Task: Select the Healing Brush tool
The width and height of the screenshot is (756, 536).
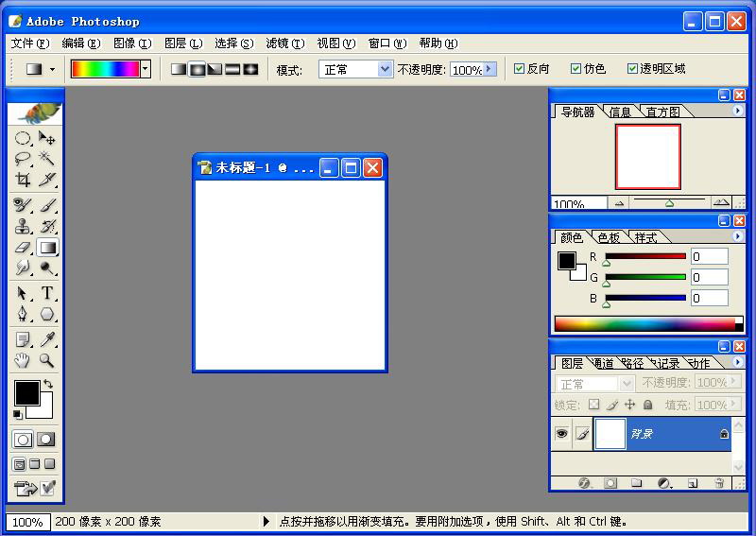Action: (22, 205)
